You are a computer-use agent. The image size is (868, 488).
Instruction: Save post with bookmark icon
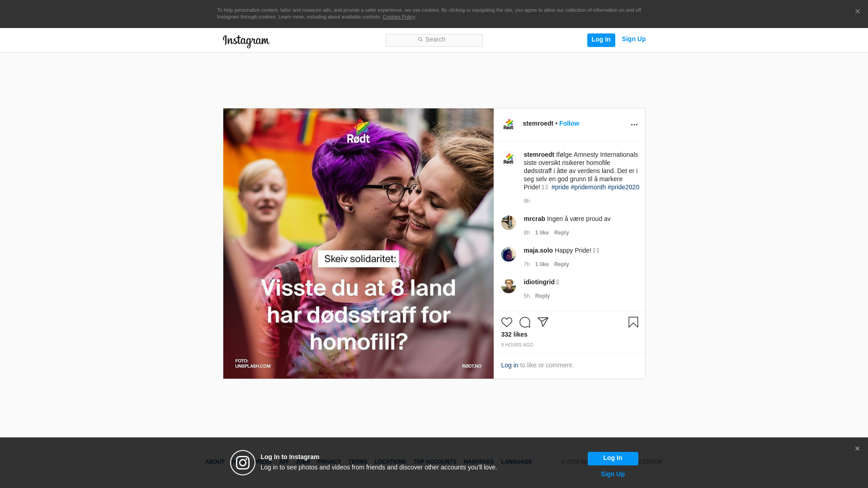633,322
